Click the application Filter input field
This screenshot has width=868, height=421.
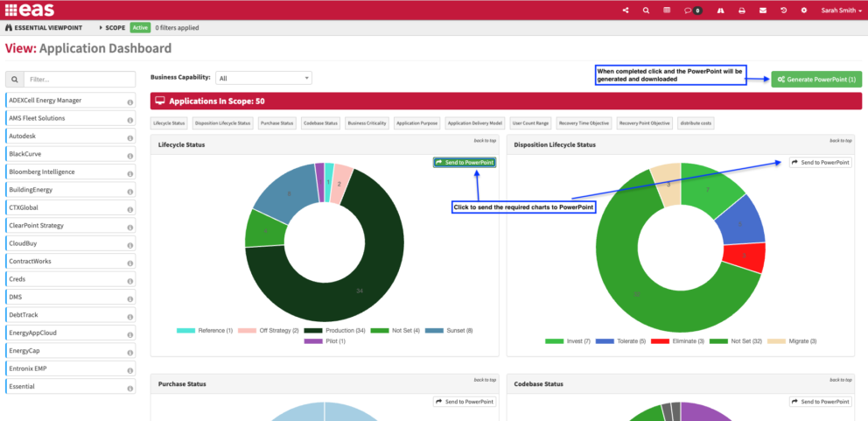click(x=80, y=80)
